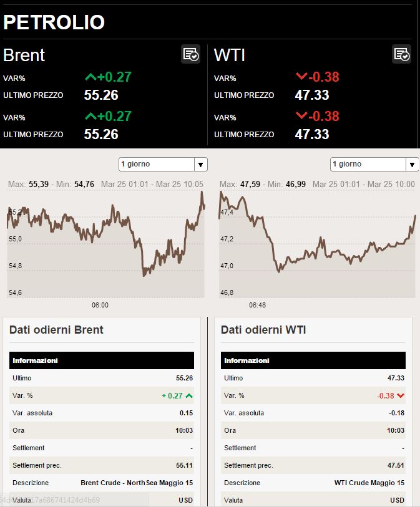Click the second red arrow under WTI
The image size is (420, 507).
[301, 115]
